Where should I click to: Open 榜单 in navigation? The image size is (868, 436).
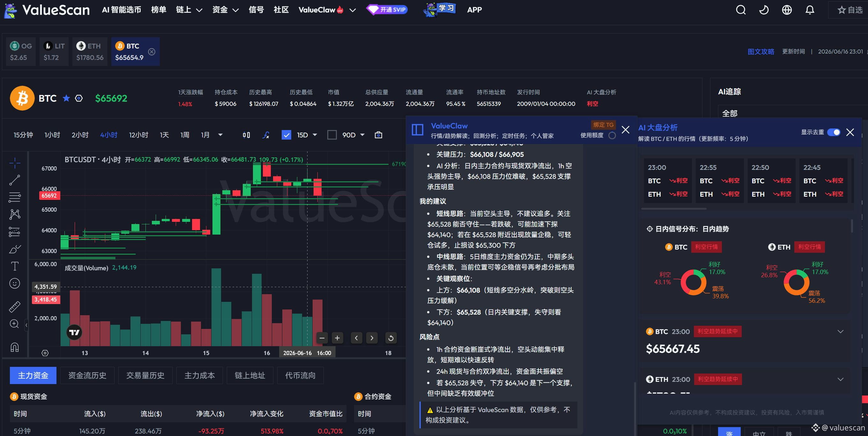point(159,10)
